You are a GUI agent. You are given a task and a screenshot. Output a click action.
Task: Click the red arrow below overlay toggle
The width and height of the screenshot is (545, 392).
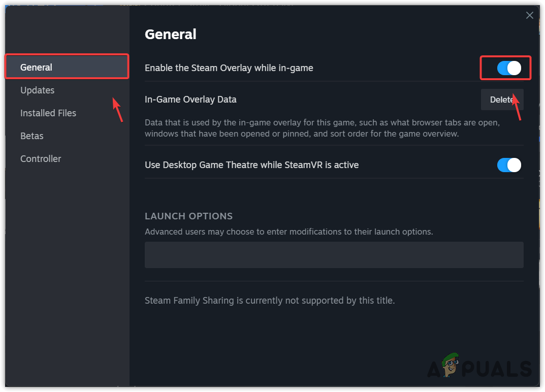517,107
